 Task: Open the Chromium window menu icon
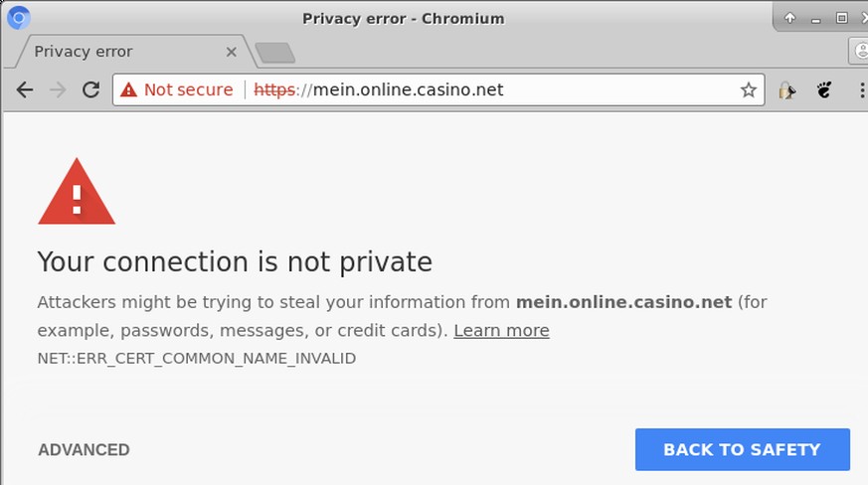click(18, 18)
